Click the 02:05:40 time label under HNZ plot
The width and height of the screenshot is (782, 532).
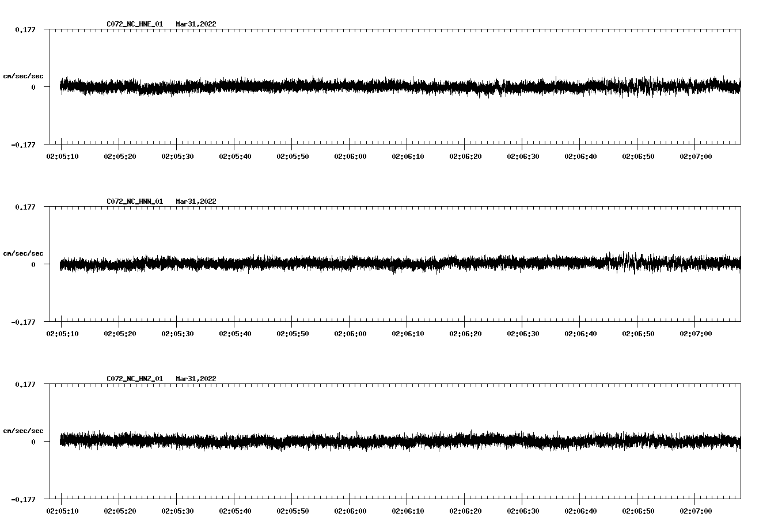click(236, 511)
